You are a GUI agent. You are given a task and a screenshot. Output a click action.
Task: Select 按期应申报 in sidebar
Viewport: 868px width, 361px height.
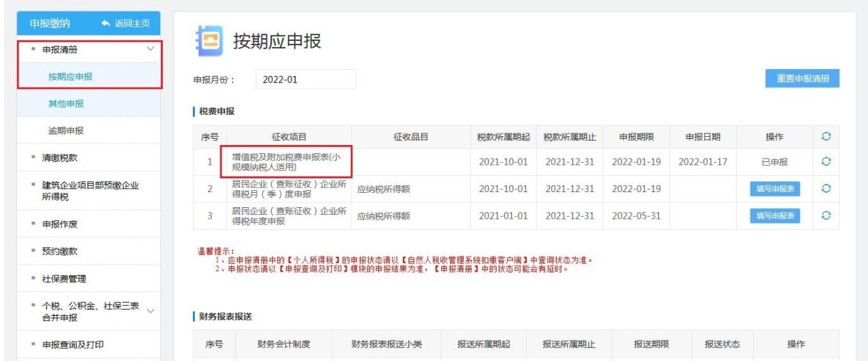[70, 77]
